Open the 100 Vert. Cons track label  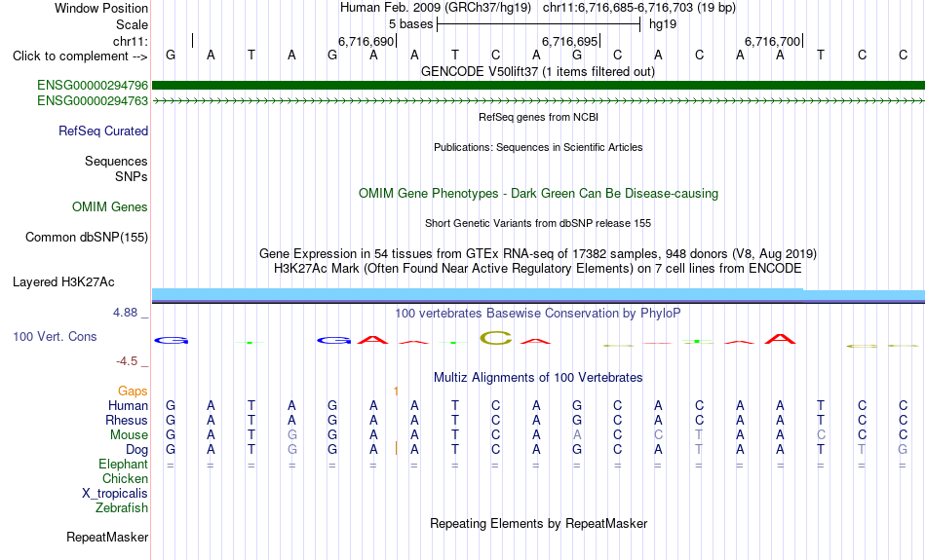point(55,336)
